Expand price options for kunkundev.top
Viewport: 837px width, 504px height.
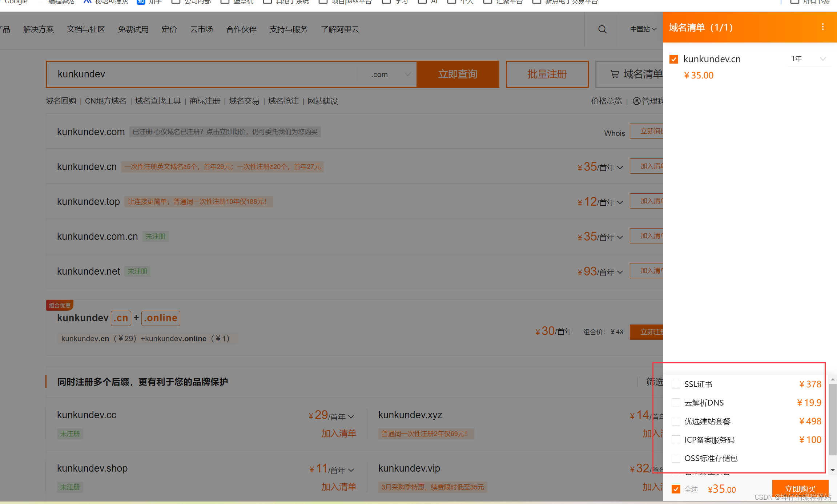620,202
